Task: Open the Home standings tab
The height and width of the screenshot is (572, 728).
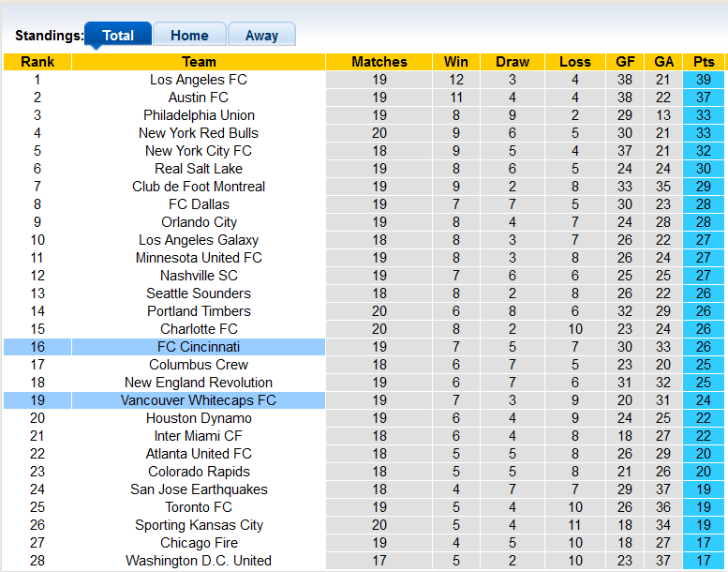Action: point(189,36)
